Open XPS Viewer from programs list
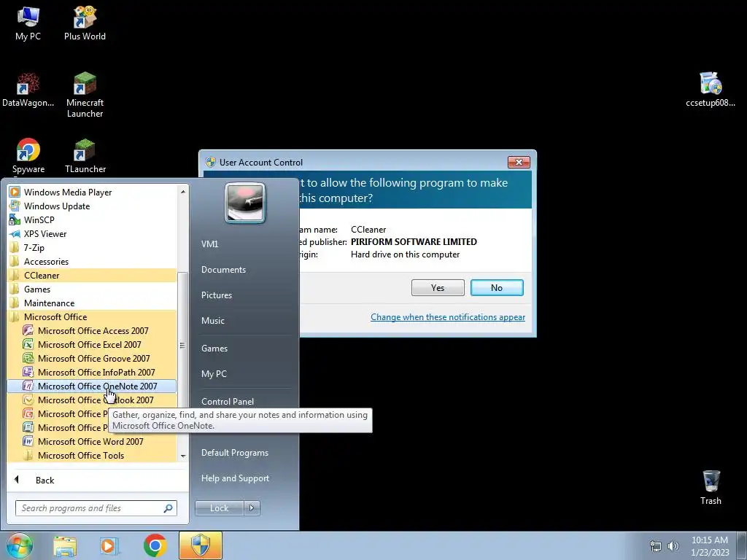Viewport: 747px width, 560px height. click(92, 233)
